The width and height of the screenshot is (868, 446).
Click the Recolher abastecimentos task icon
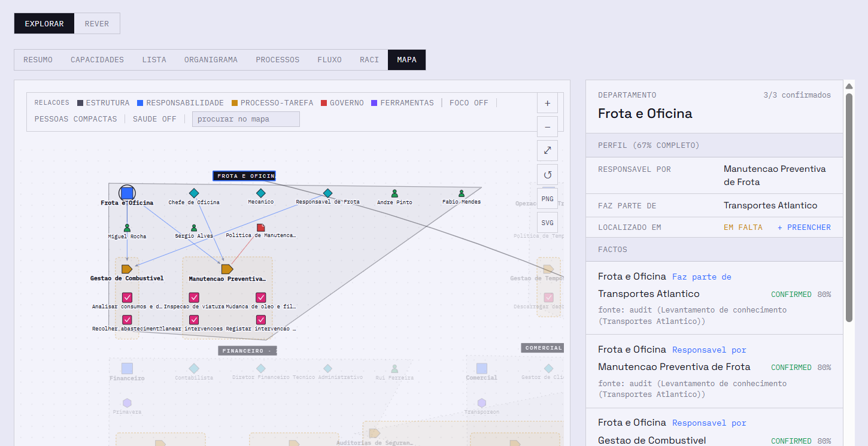point(127,320)
